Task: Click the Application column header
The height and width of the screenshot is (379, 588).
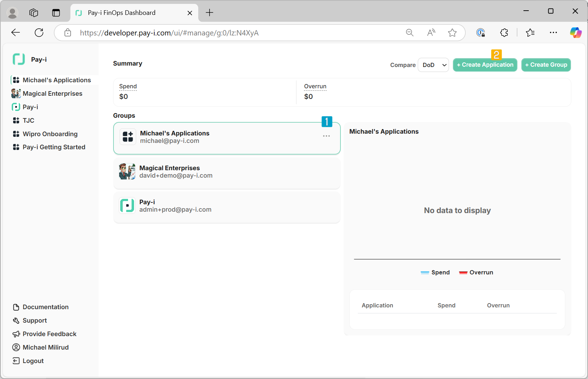Action: point(377,305)
